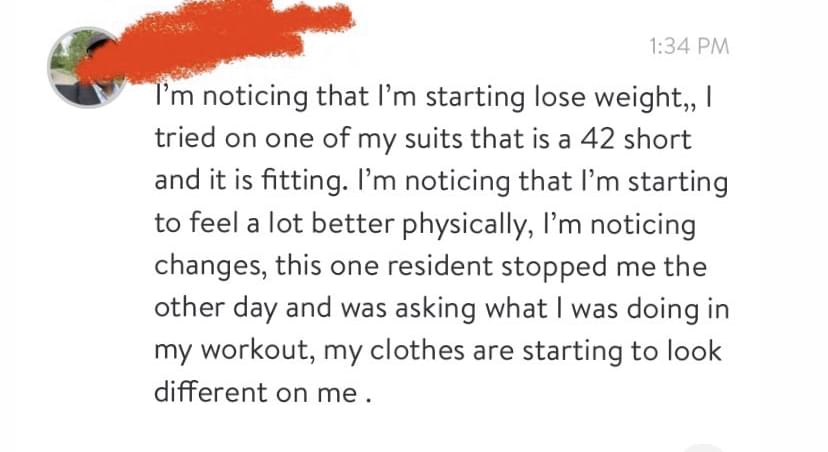Viewport: 828px width, 452px height.
Task: Click the text "42 short" in the message
Action: [636, 139]
